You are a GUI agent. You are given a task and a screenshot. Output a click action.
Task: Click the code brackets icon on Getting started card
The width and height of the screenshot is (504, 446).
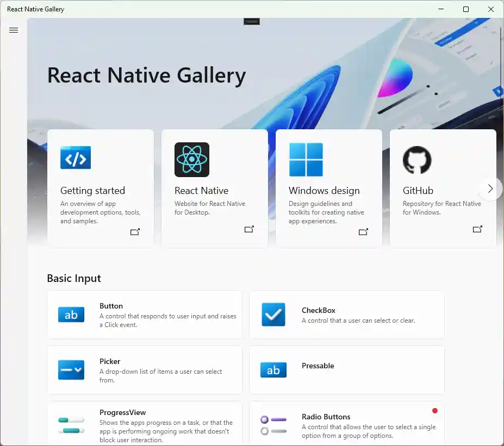[x=75, y=158]
